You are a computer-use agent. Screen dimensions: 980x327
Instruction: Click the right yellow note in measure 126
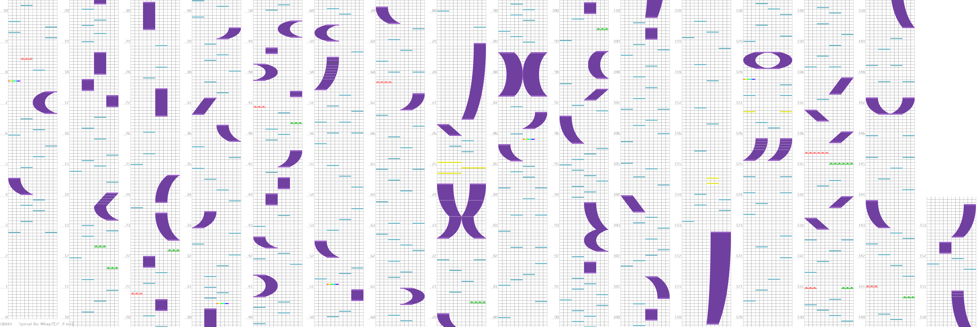(786, 112)
